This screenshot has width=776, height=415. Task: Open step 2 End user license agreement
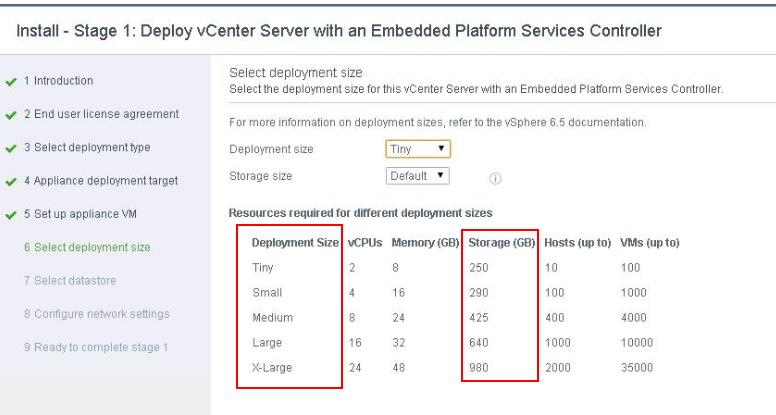coord(100,114)
